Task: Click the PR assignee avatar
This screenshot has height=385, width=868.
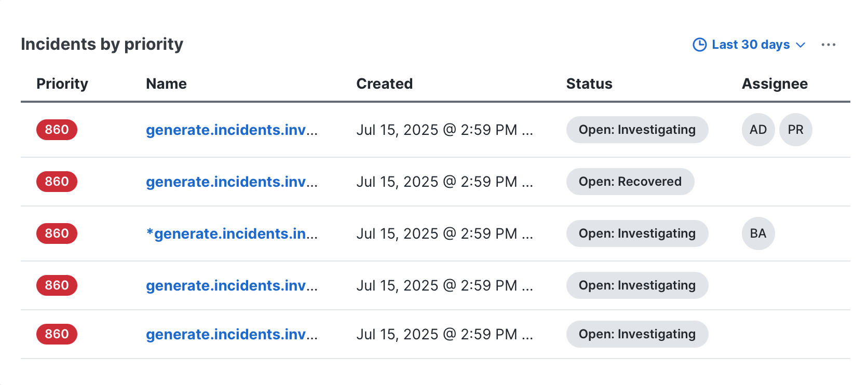Action: 796,130
